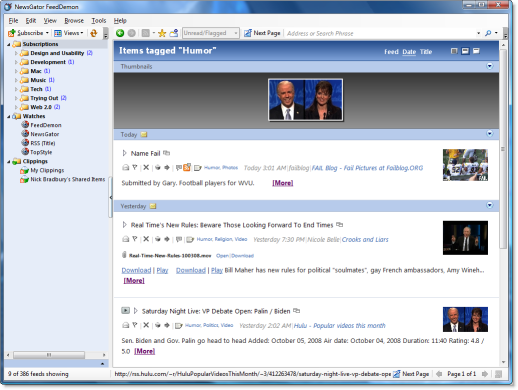Select the summary view icon in header
This screenshot has width=518, height=390.
(x=465, y=51)
